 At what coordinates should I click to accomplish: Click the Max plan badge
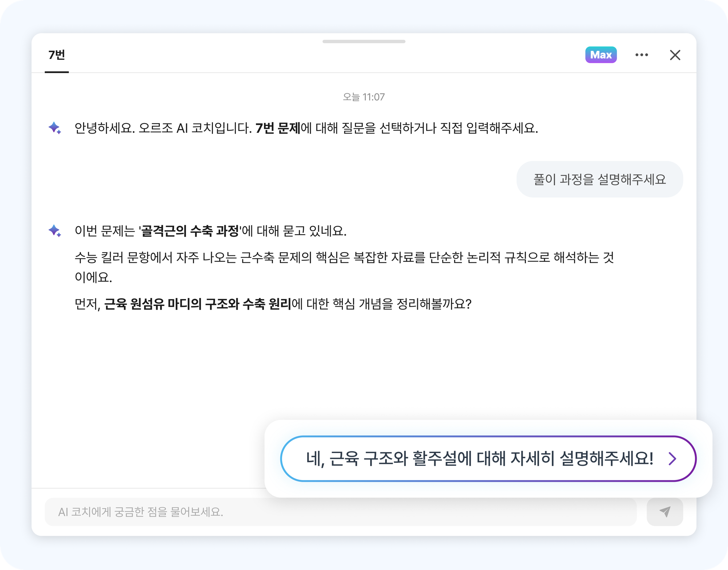601,55
